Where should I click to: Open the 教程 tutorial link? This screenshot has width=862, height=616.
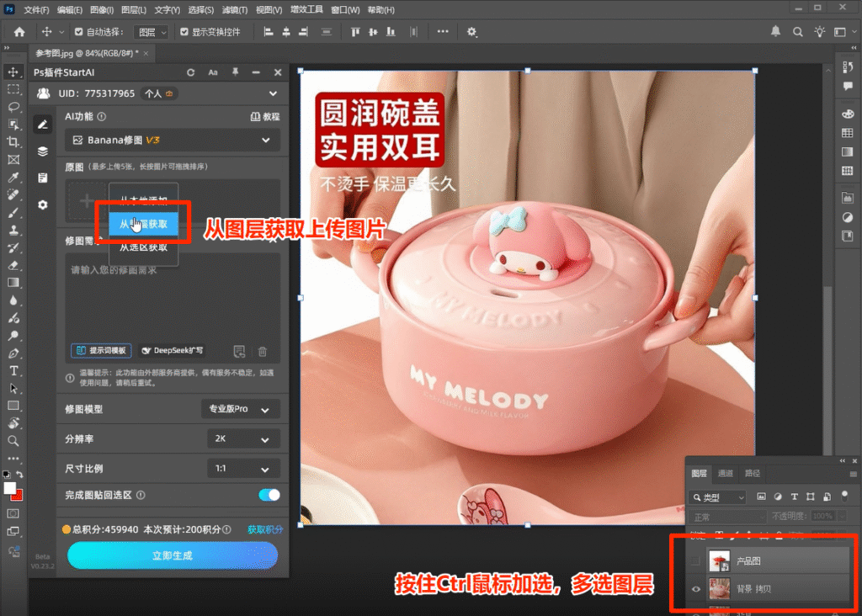point(265,116)
